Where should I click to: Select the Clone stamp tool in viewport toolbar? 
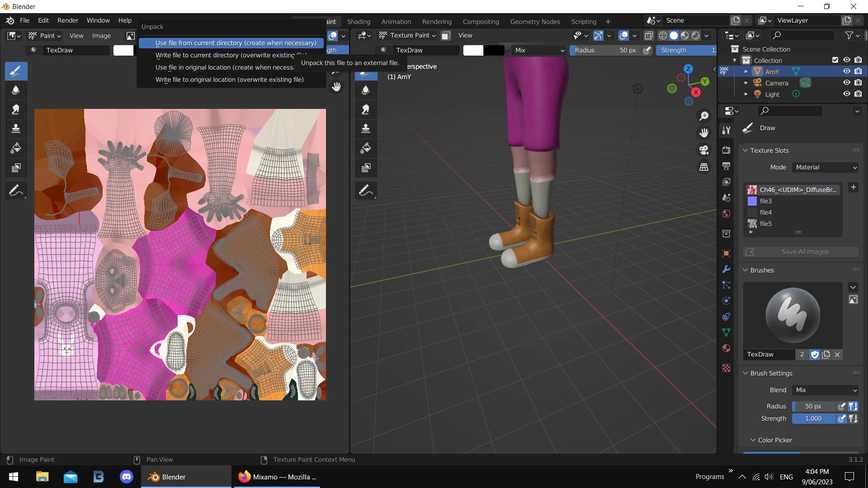[x=366, y=129]
